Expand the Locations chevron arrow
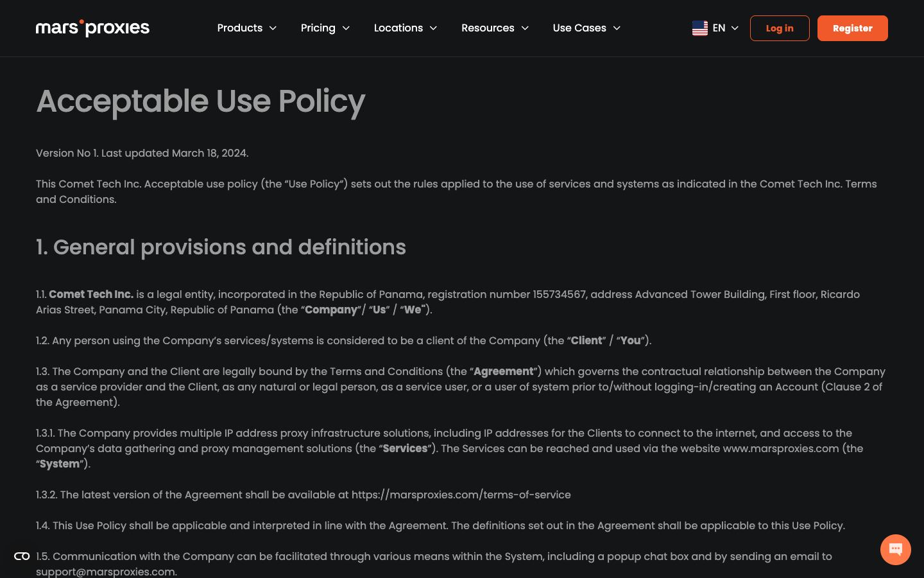924x578 pixels. point(433,28)
